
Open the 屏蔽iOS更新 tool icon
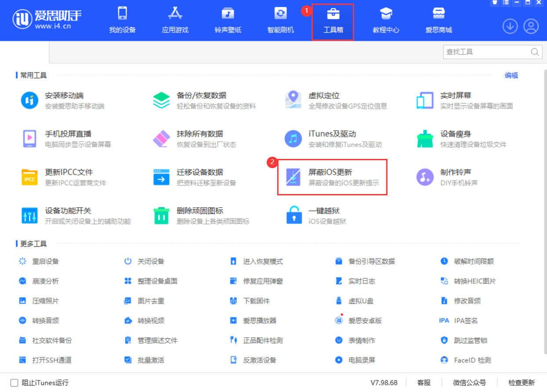(x=293, y=177)
